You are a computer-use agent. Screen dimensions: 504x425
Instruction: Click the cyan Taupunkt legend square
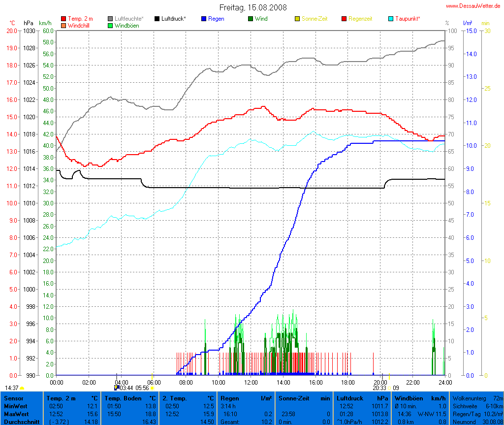pos(391,19)
